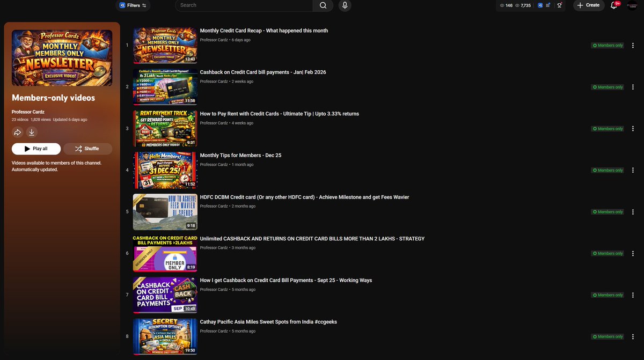The width and height of the screenshot is (644, 360).
Task: Open more actions for HDFC DCBM video
Action: point(633,212)
